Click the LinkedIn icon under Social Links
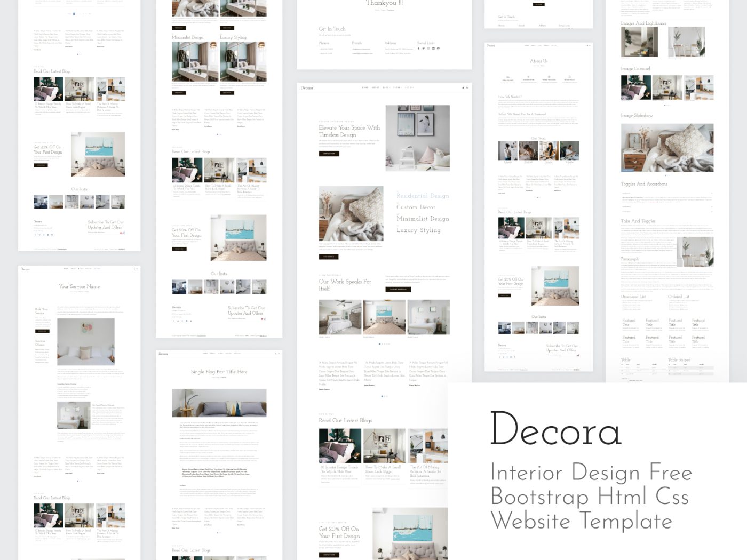The height and width of the screenshot is (560, 747). pos(433,48)
